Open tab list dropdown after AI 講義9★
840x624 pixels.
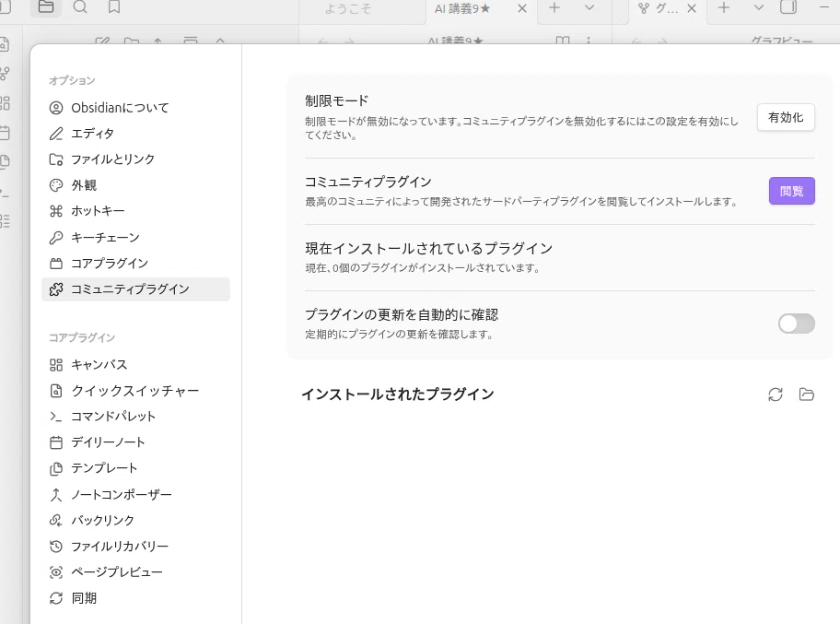(589, 7)
